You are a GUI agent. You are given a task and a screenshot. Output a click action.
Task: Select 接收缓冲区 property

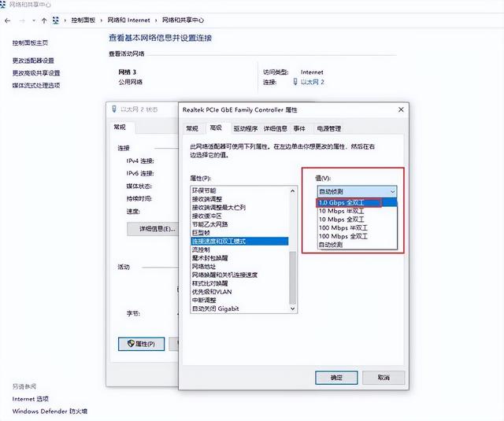point(239,216)
